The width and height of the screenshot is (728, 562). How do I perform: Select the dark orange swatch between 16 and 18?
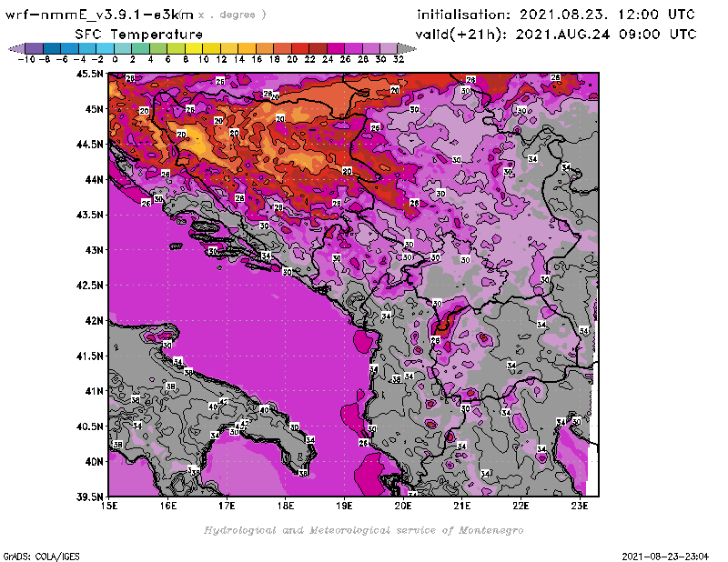[x=265, y=48]
